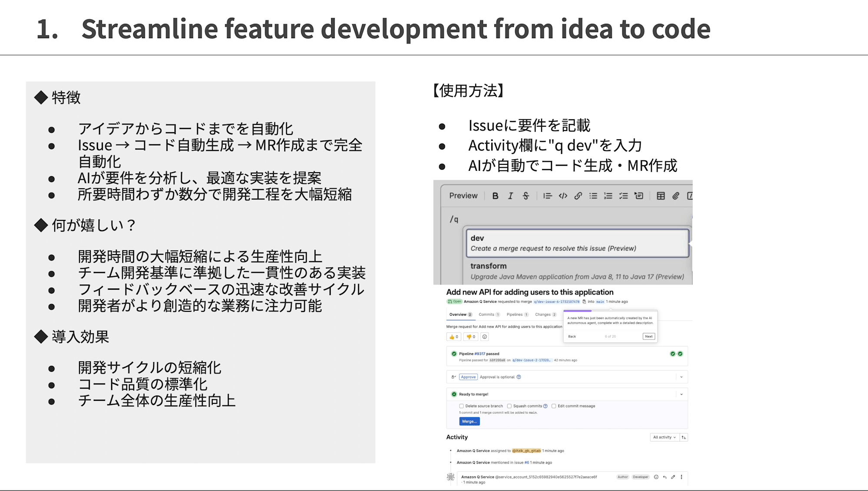Image resolution: width=868 pixels, height=491 pixels.
Task: Open Squash commits help icon
Action: coord(546,406)
